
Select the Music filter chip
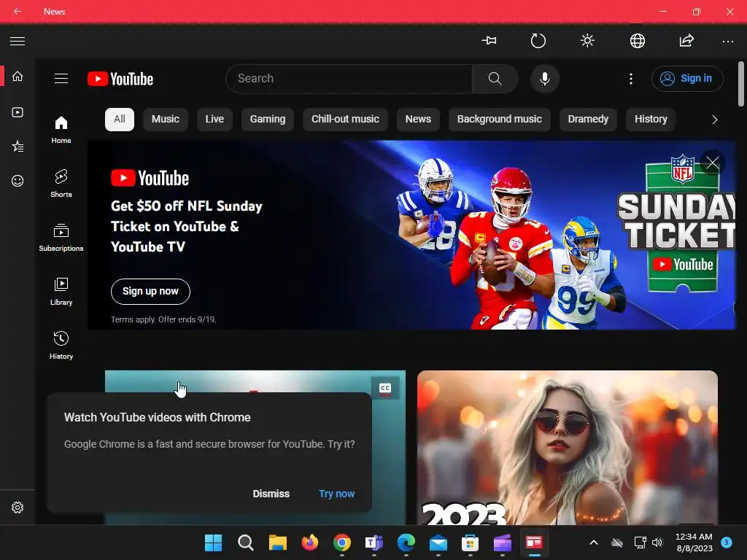coord(166,119)
